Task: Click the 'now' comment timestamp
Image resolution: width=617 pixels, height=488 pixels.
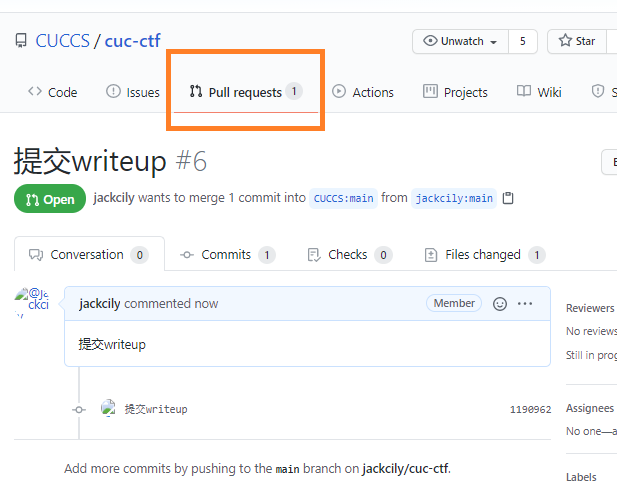Action: (x=206, y=303)
